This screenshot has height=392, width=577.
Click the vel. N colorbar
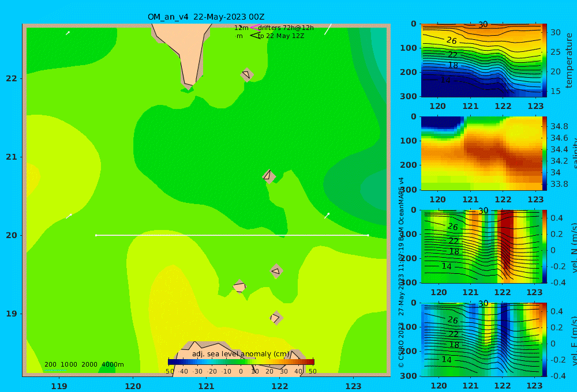click(544, 246)
